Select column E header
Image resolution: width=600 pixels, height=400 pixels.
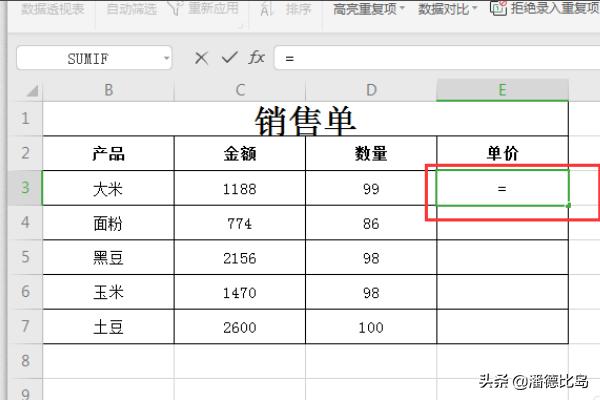tap(502, 90)
